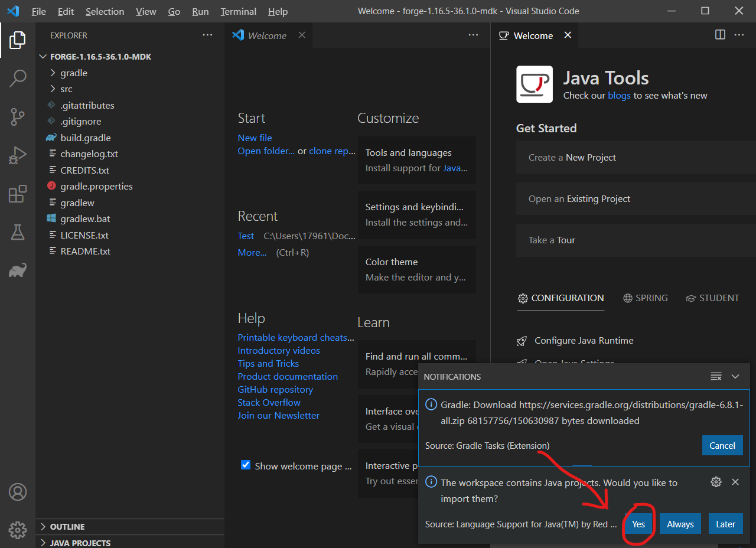Viewport: 756px width, 548px height.
Task: Open build.gradle file in explorer
Action: [x=85, y=138]
